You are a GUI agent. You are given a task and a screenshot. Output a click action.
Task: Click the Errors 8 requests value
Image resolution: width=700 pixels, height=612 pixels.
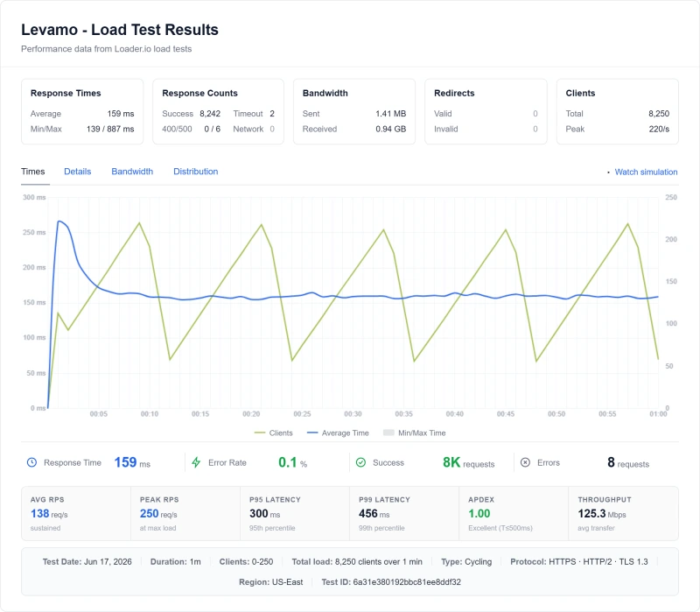click(628, 462)
